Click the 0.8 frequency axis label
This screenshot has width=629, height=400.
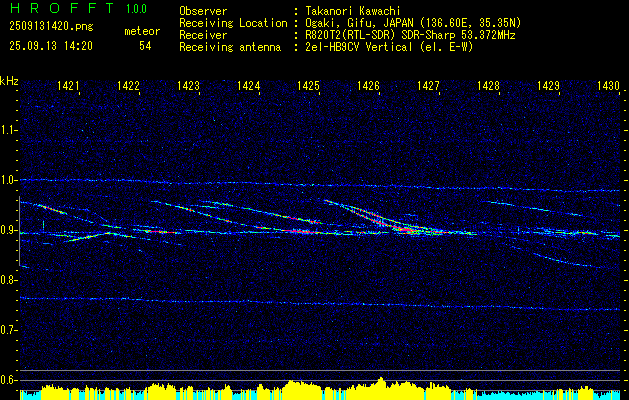(x=8, y=280)
